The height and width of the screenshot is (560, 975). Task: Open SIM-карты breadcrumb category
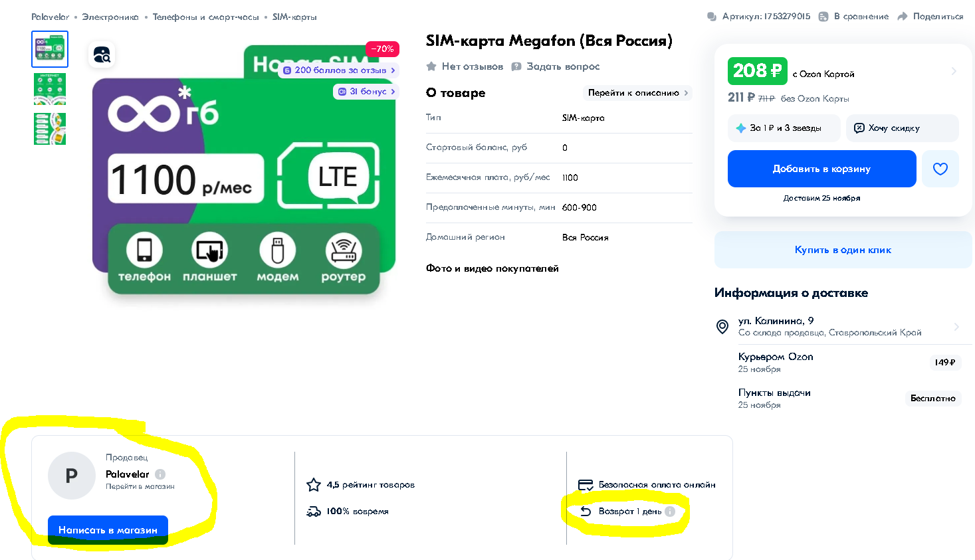(x=294, y=17)
